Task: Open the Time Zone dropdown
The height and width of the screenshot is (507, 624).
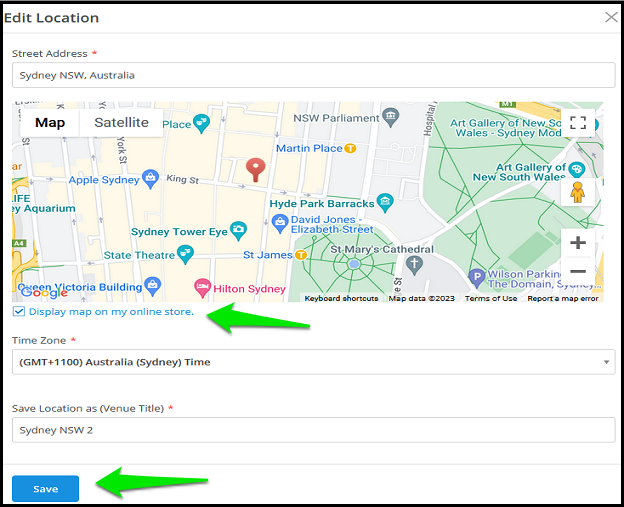Action: [314, 362]
